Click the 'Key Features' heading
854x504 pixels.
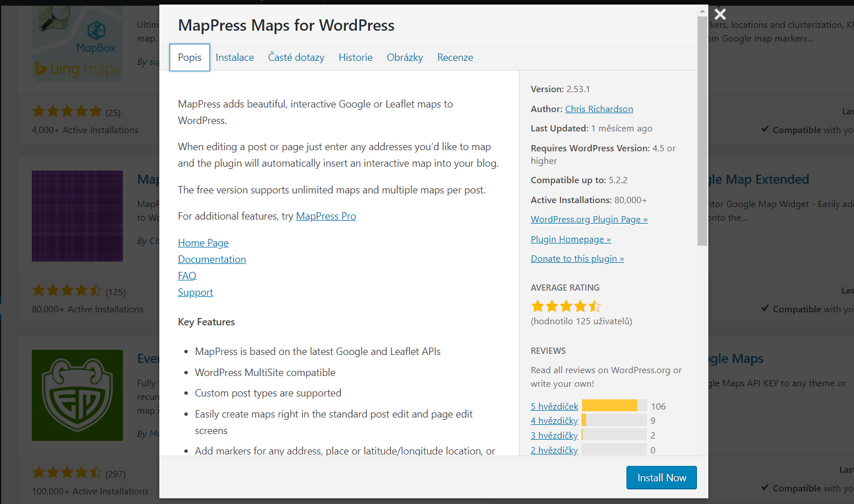tap(207, 322)
